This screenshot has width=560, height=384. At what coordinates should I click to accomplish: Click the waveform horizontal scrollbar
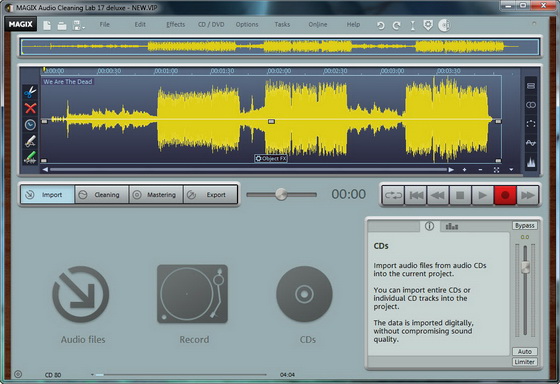pos(249,170)
